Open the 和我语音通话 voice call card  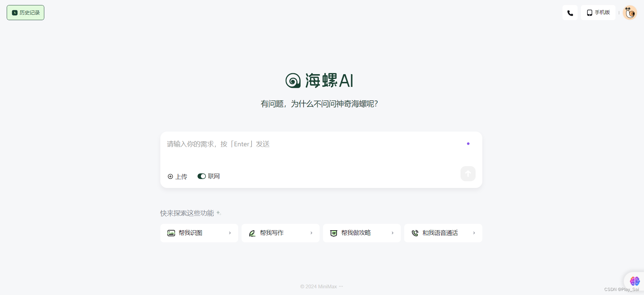click(443, 233)
